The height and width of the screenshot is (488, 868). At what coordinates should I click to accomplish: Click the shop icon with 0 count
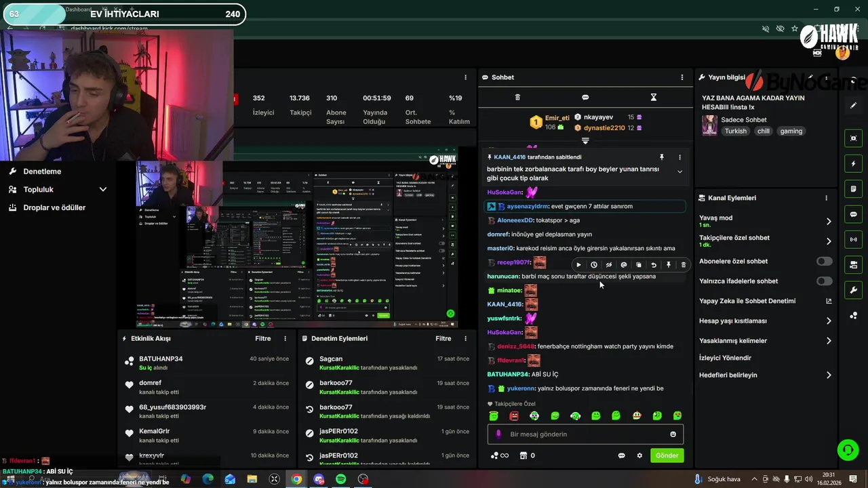527,455
